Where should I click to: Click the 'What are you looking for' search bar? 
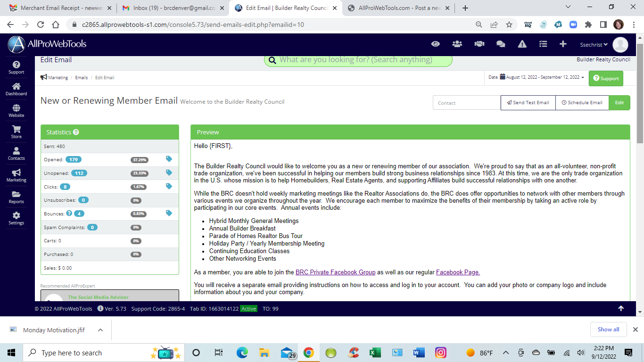[x=358, y=60]
